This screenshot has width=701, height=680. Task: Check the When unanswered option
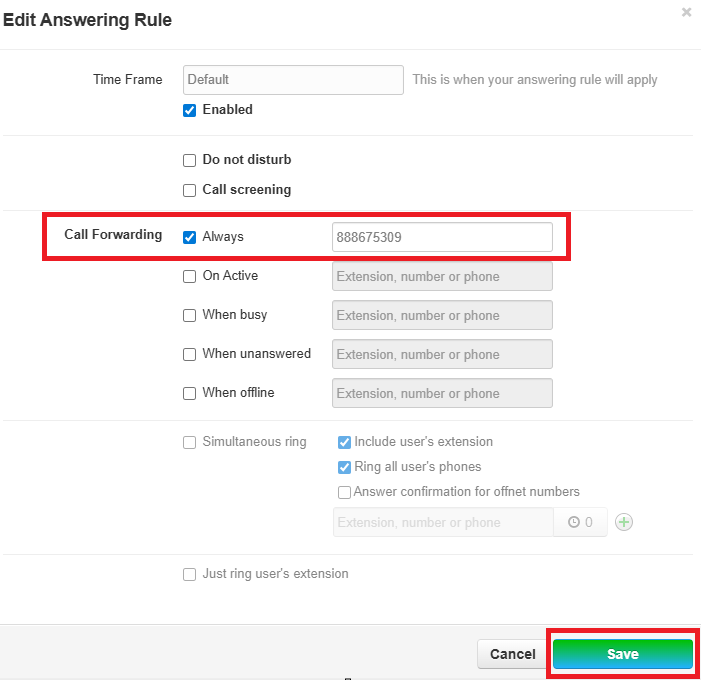pos(189,354)
